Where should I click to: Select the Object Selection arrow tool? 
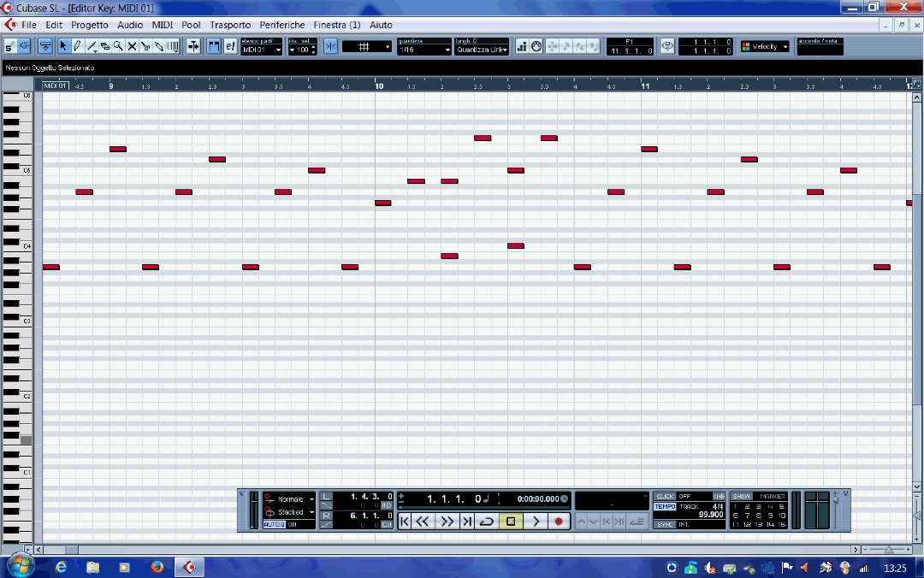(63, 46)
